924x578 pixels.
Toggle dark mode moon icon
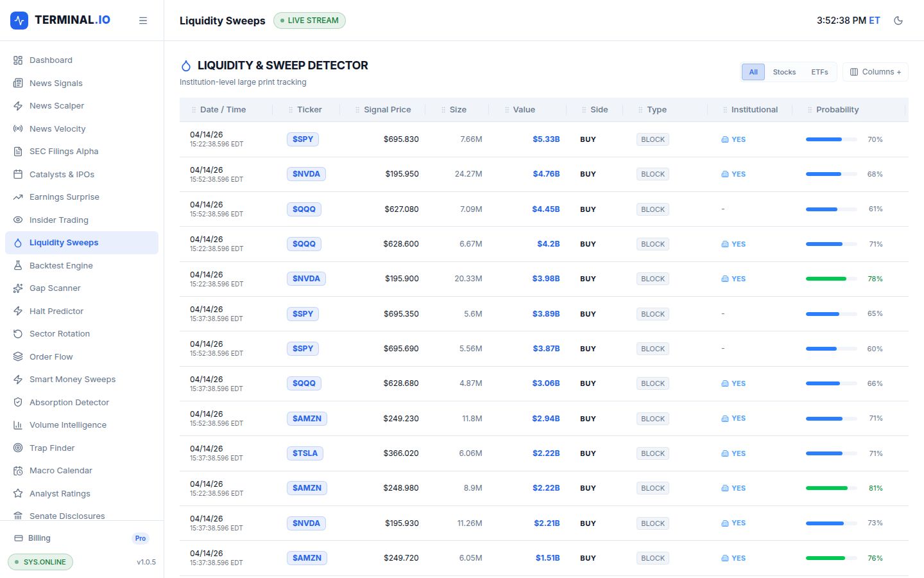[x=898, y=21]
